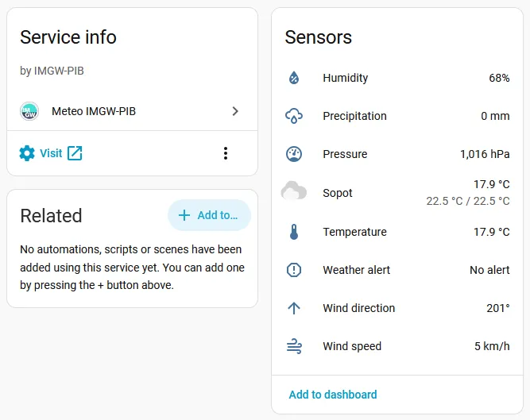Click the Sopot cloudy weather icon
The width and height of the screenshot is (530, 420).
(x=294, y=191)
